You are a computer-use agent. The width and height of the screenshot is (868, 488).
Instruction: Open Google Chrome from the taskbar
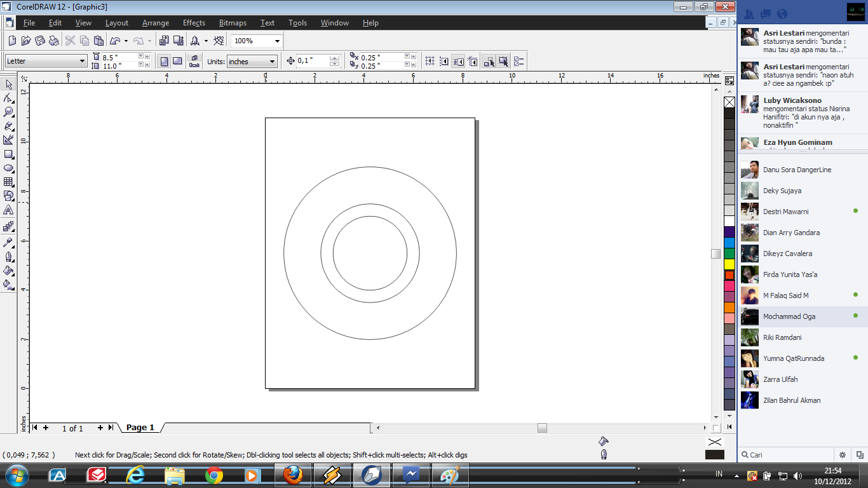point(214,475)
